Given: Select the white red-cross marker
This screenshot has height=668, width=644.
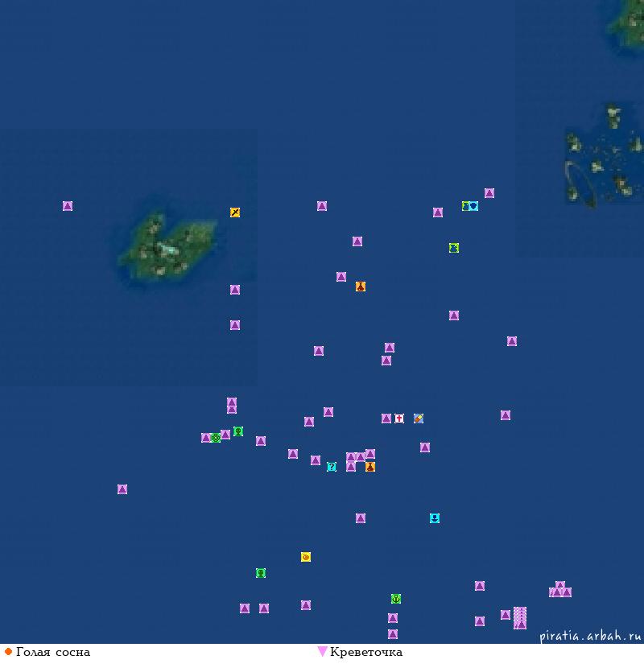Looking at the screenshot, I should 399,419.
